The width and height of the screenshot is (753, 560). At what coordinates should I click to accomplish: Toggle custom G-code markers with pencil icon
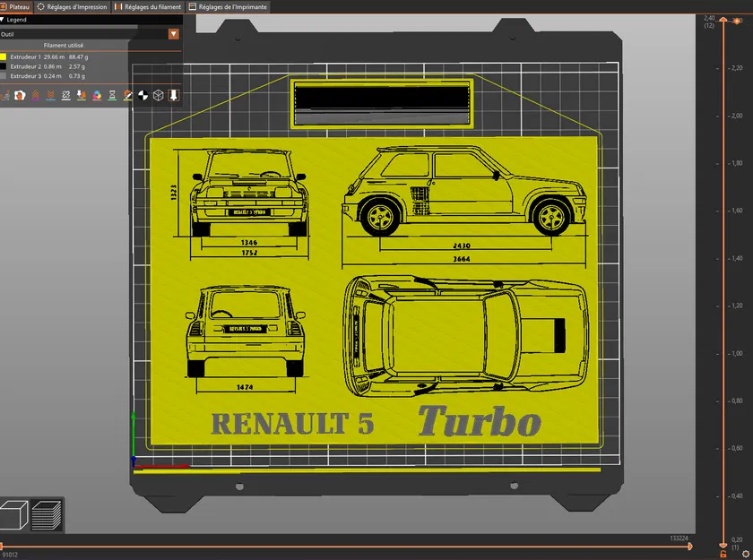(127, 95)
